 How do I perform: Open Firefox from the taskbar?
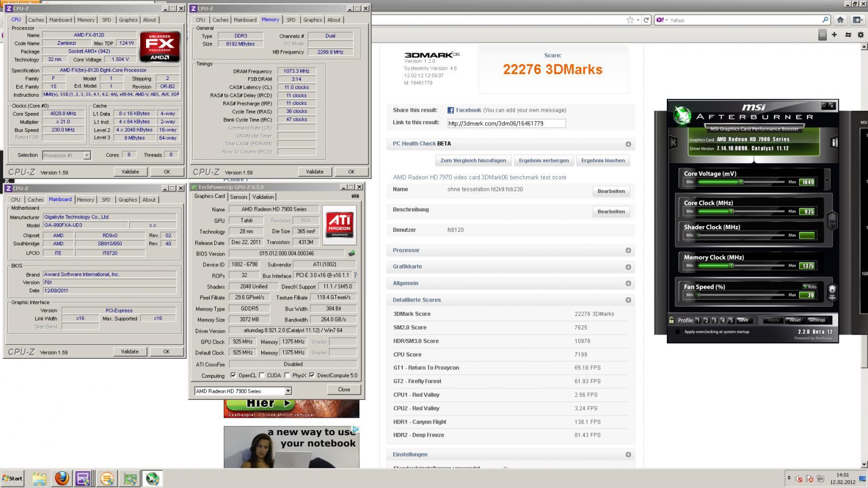62,478
